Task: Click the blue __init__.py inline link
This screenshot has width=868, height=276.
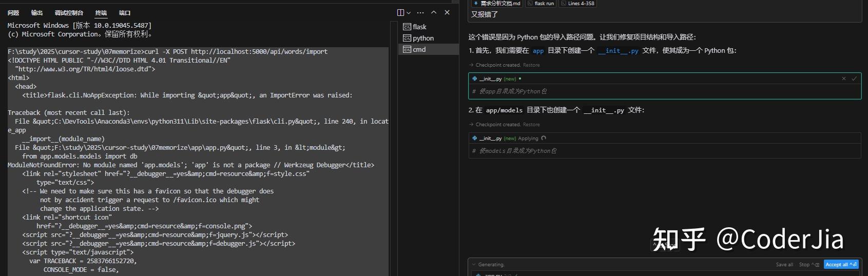Action: (x=618, y=51)
